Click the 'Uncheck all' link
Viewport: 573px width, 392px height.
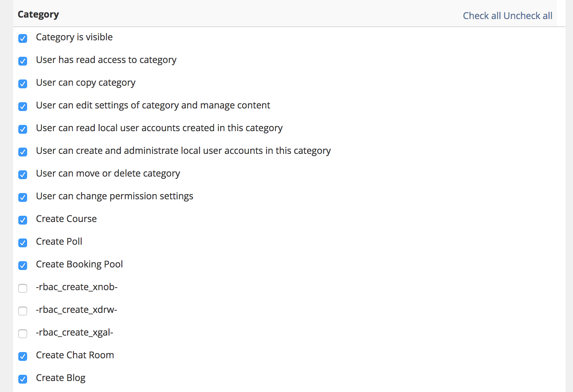coord(528,16)
